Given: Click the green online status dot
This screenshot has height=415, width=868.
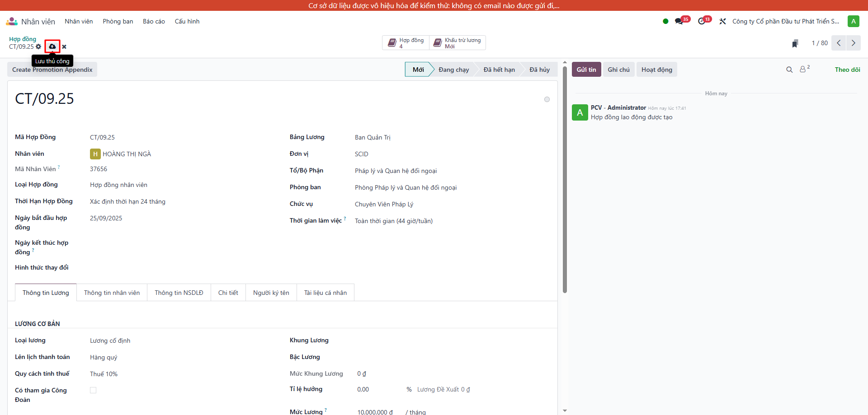Looking at the screenshot, I should tap(665, 21).
